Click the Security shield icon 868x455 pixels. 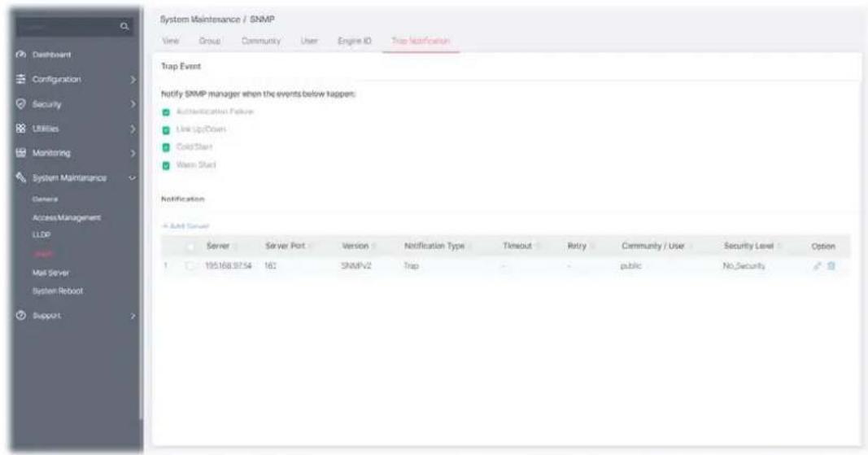pos(21,103)
